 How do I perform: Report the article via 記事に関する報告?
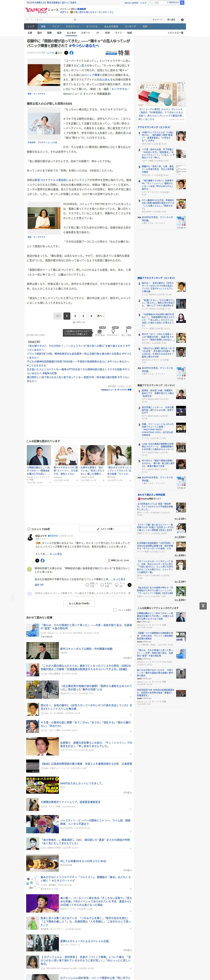tap(36, 335)
